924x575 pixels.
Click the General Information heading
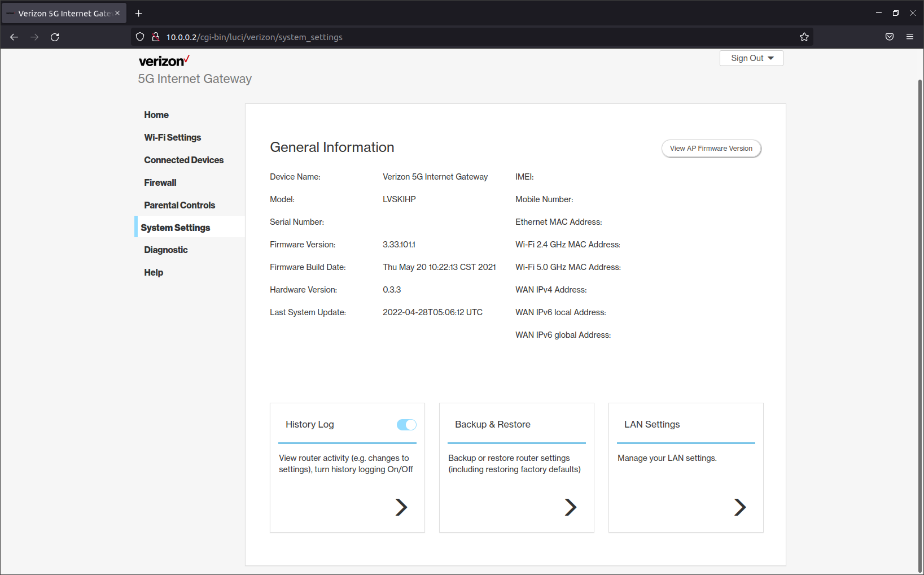pyautogui.click(x=332, y=147)
